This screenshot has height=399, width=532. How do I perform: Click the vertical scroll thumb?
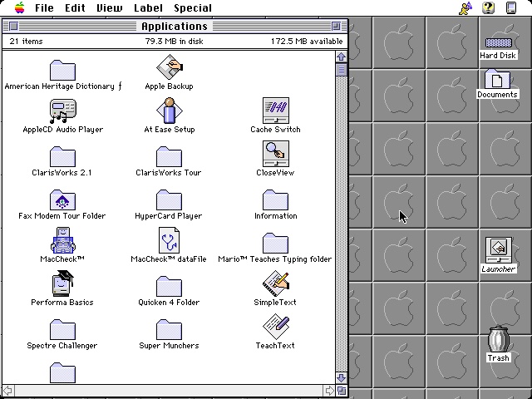click(x=342, y=70)
